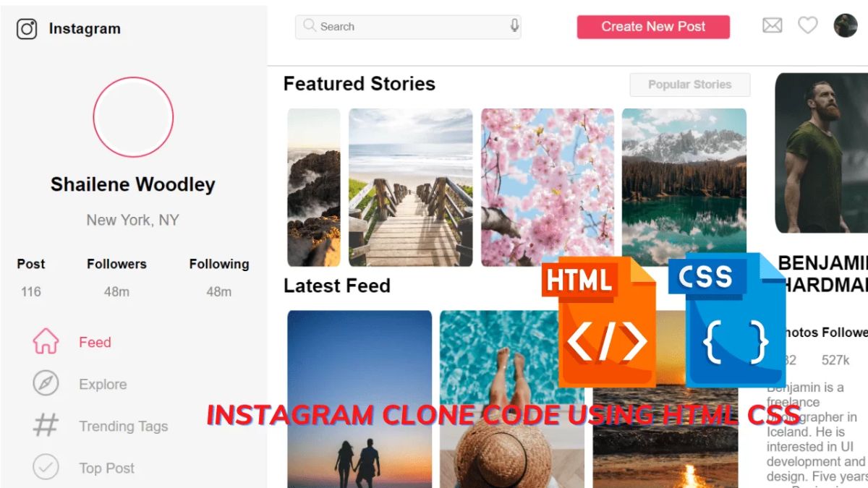Open the user avatar in top bar
868x488 pixels.
(x=846, y=26)
